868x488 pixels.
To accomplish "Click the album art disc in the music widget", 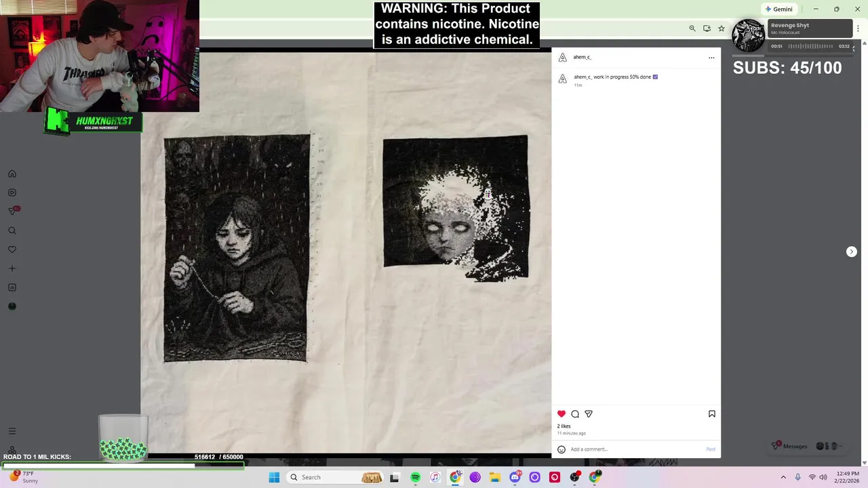I will coord(749,36).
